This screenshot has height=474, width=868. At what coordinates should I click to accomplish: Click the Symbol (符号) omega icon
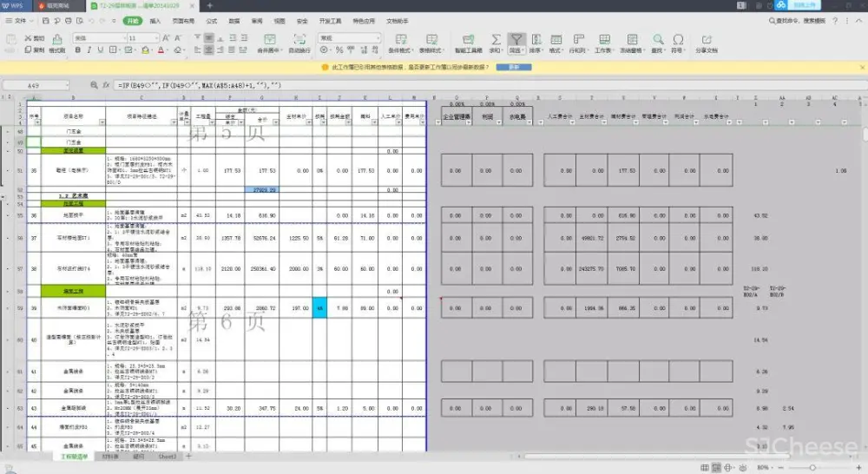pos(678,40)
